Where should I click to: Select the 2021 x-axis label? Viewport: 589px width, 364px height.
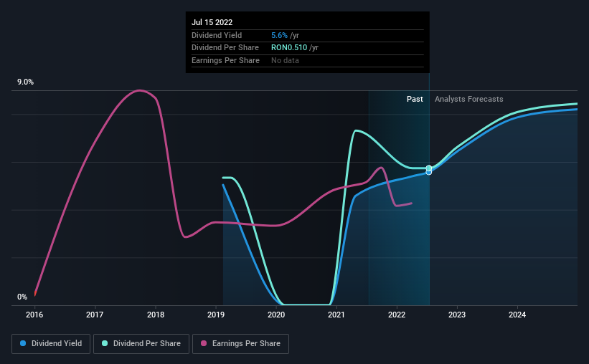coord(336,315)
